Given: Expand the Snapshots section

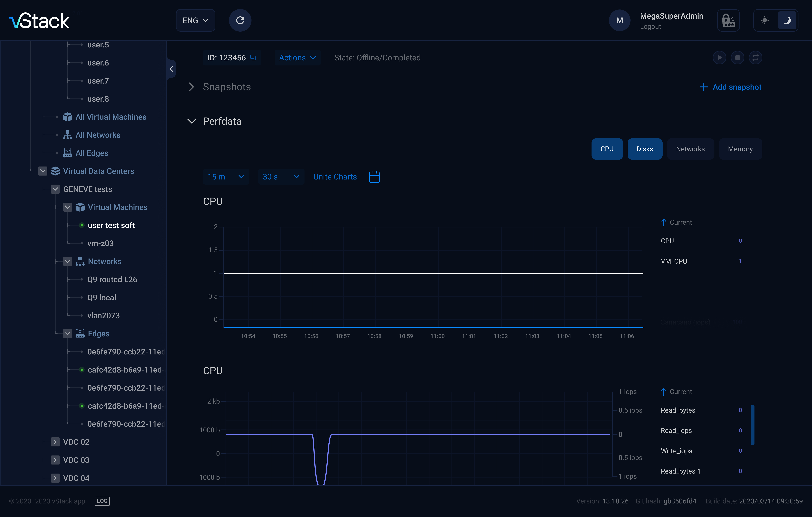Looking at the screenshot, I should pos(191,87).
